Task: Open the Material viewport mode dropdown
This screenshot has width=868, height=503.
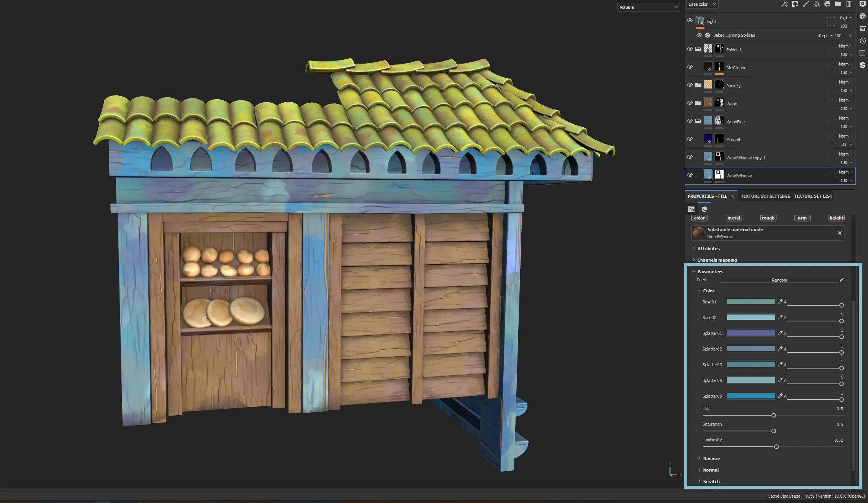Action: (649, 7)
